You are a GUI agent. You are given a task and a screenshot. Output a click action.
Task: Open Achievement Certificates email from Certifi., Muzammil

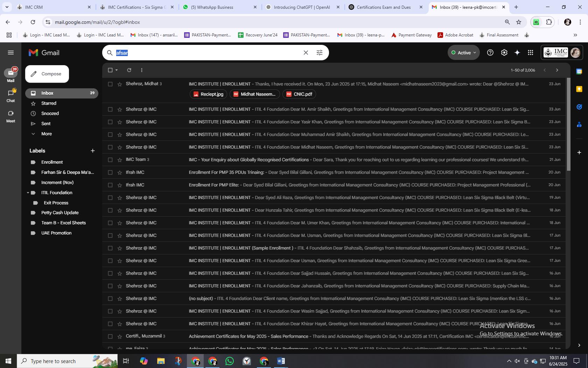(x=334, y=336)
